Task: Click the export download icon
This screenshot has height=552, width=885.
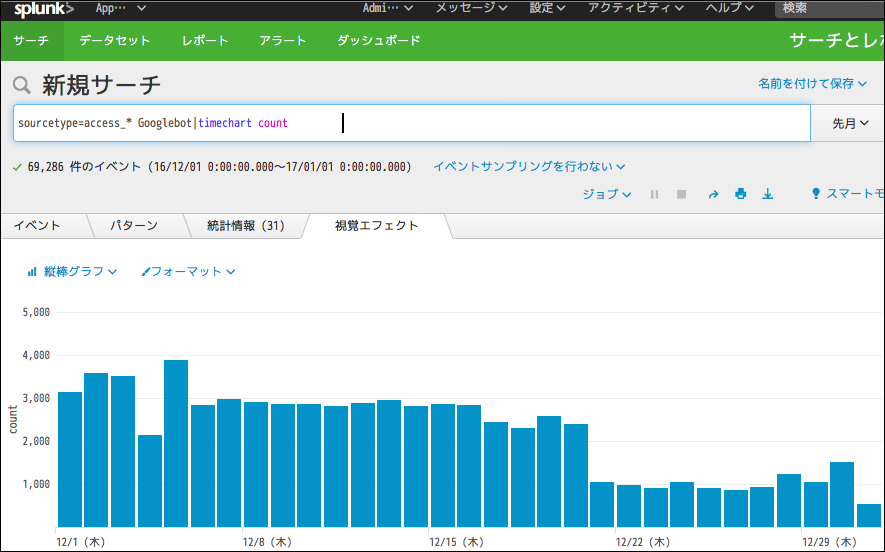Action: point(768,194)
